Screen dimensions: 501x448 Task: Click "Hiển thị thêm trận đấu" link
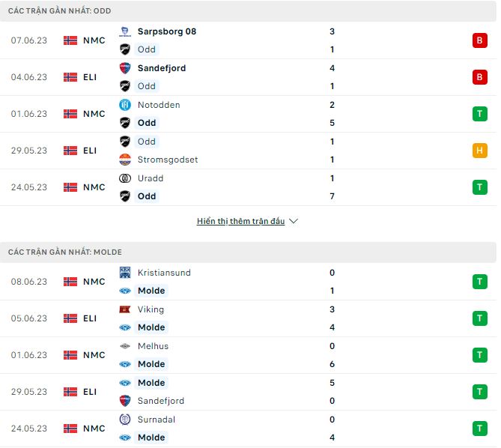click(x=240, y=222)
